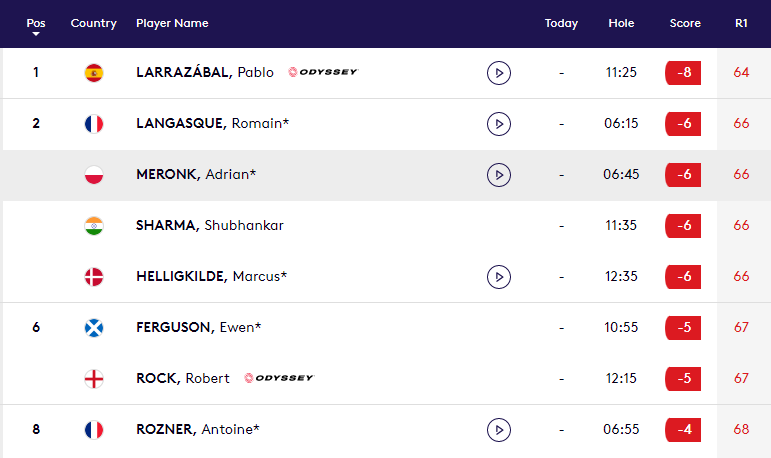Click Denmark flag in Helligkilde's row
The image size is (771, 458).
tap(94, 277)
